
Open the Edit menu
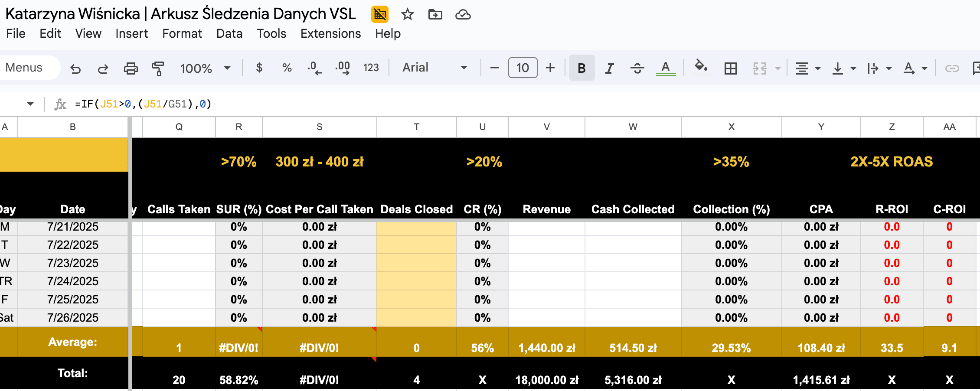(50, 34)
